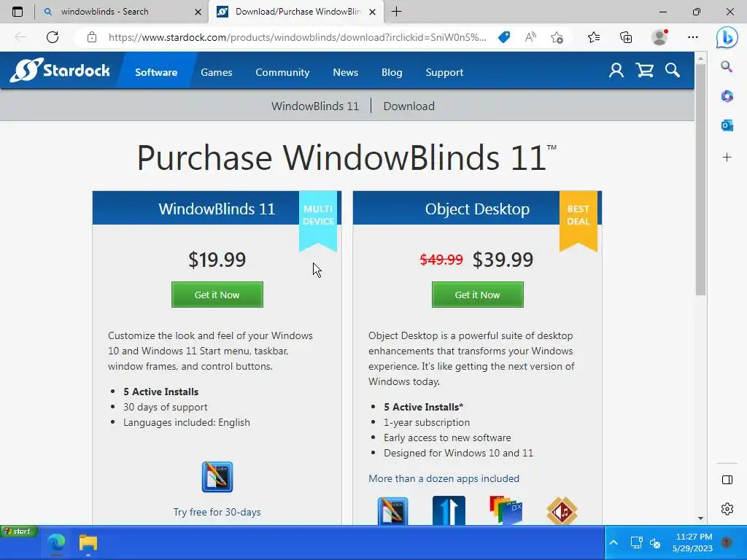Open File Explorer from taskbar
This screenshot has height=560, width=747.
tap(88, 542)
